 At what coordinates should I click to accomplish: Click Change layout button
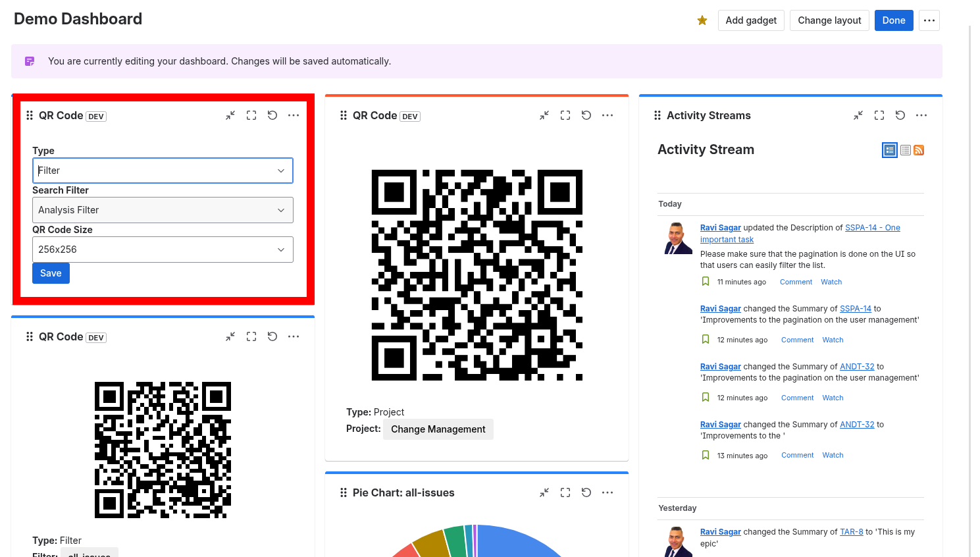[x=829, y=20]
